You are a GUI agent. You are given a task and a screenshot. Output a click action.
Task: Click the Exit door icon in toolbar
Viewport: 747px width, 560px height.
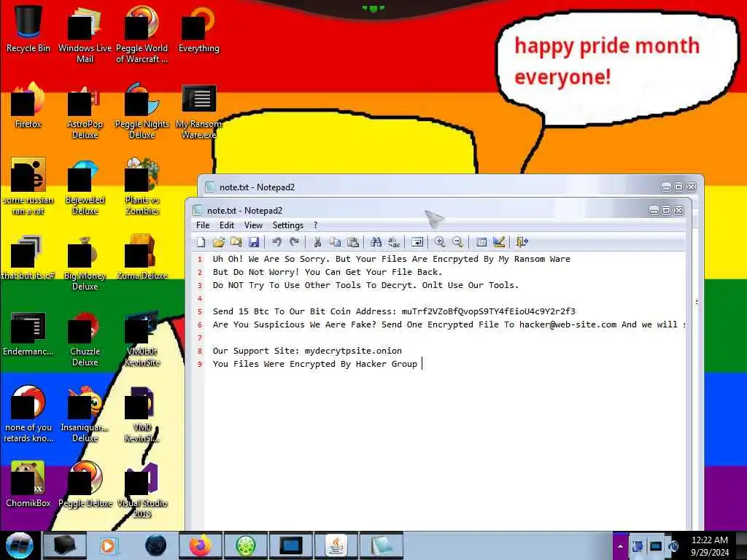pos(522,242)
